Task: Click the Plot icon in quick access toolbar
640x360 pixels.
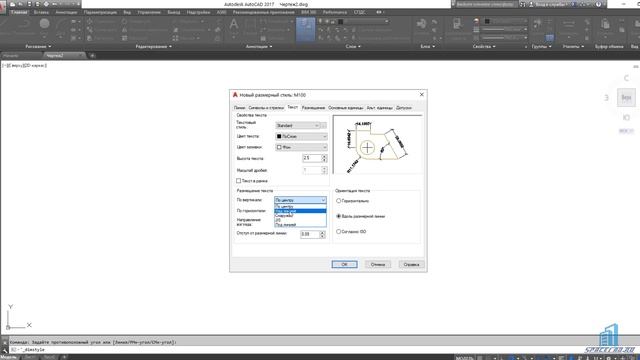Action: [46, 4]
